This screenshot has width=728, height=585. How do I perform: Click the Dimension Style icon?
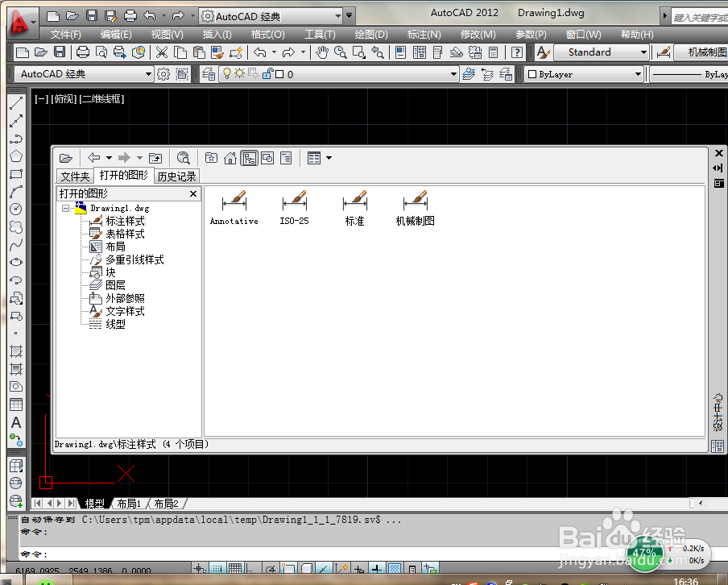tap(664, 52)
